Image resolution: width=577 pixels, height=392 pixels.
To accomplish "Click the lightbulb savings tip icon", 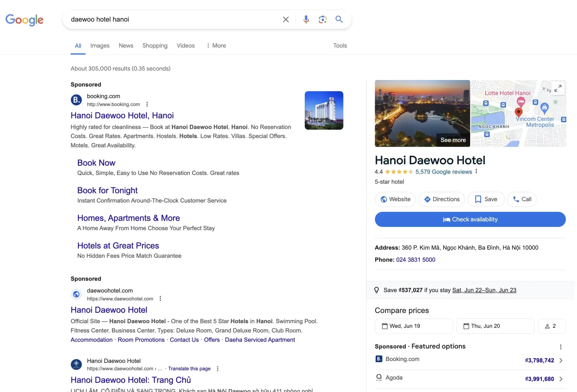I will (x=377, y=290).
